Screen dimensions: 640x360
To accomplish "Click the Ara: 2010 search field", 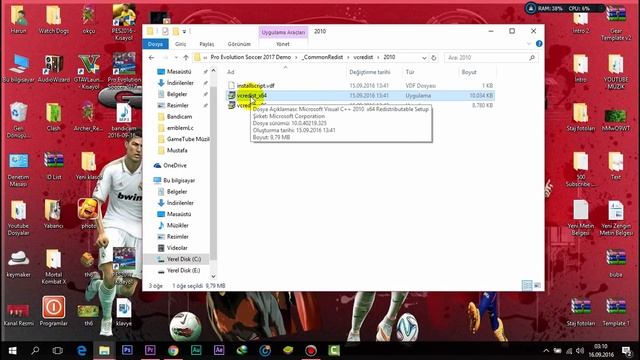I will tap(491, 58).
